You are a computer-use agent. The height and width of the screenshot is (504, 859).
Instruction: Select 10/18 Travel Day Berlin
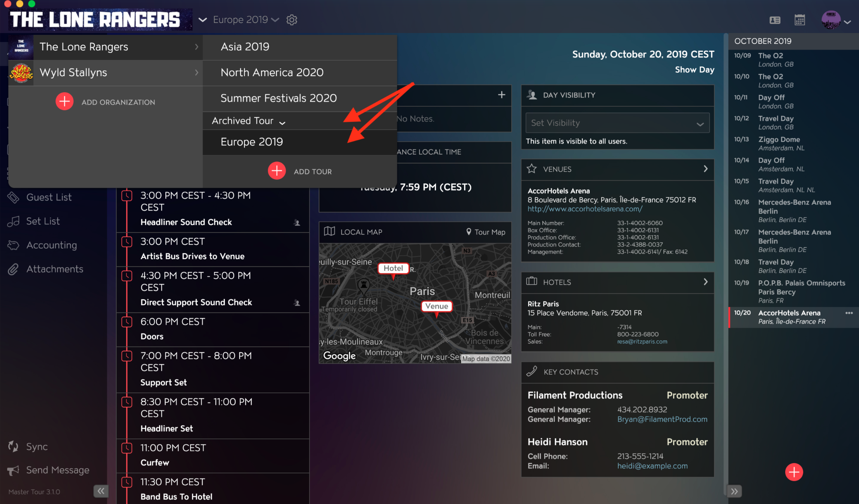(x=793, y=266)
